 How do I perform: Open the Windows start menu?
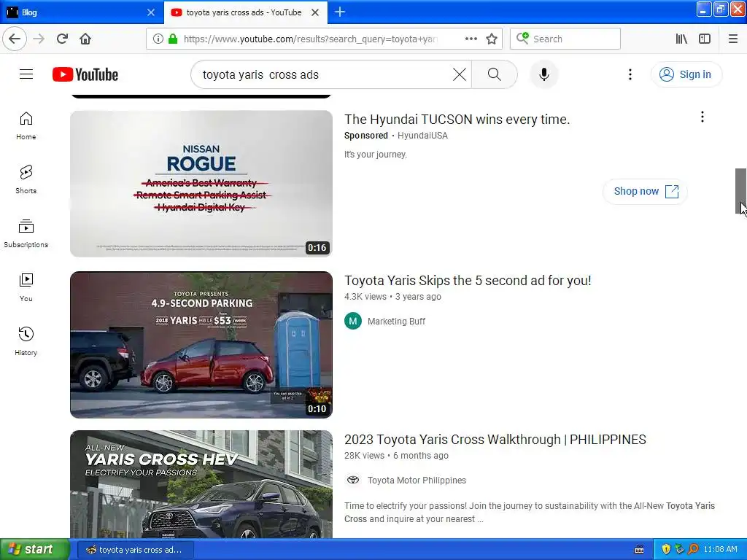(x=35, y=549)
